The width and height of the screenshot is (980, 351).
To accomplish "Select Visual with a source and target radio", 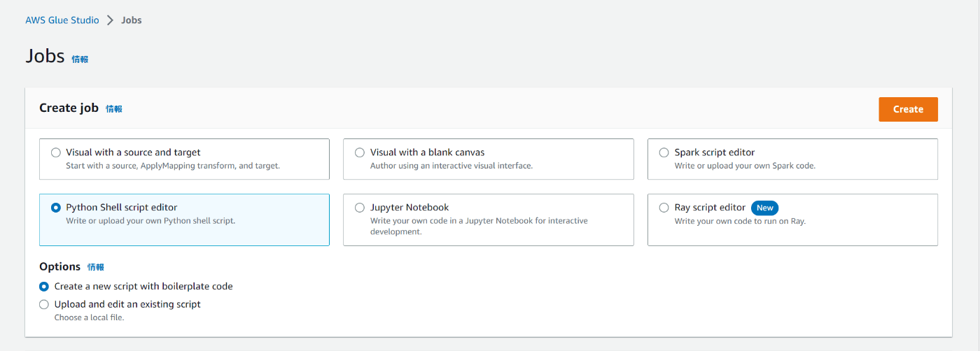I will click(x=56, y=152).
